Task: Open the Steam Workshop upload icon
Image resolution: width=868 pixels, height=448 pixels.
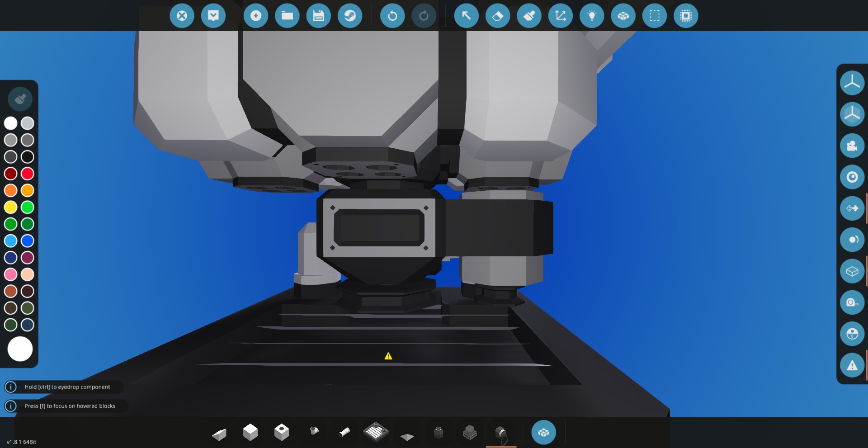Action: click(x=350, y=16)
